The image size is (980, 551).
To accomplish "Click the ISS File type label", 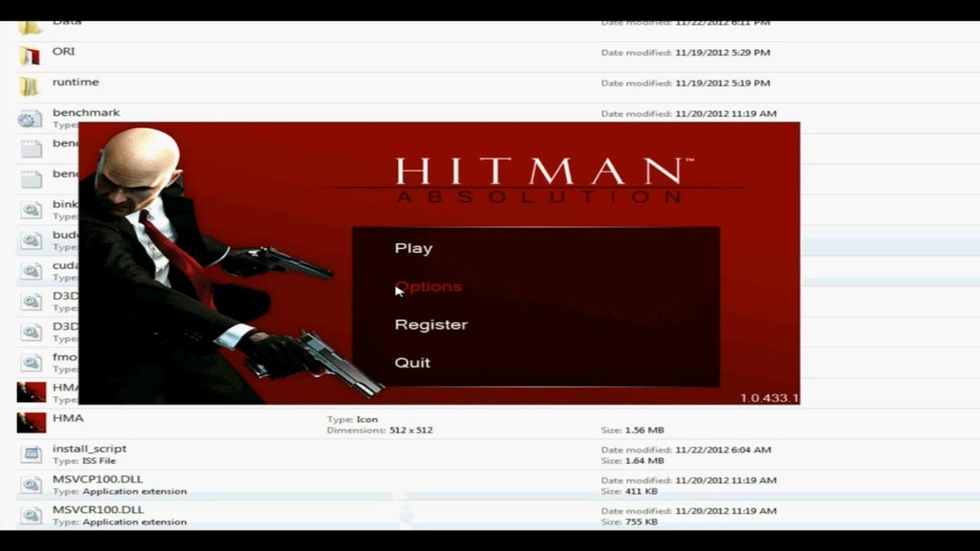I will pyautogui.click(x=99, y=461).
